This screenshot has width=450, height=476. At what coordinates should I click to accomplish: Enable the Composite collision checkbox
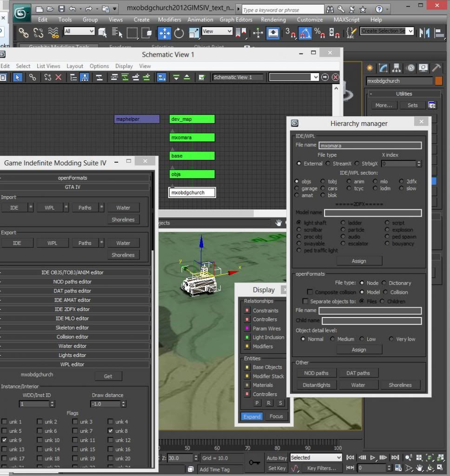click(x=310, y=292)
